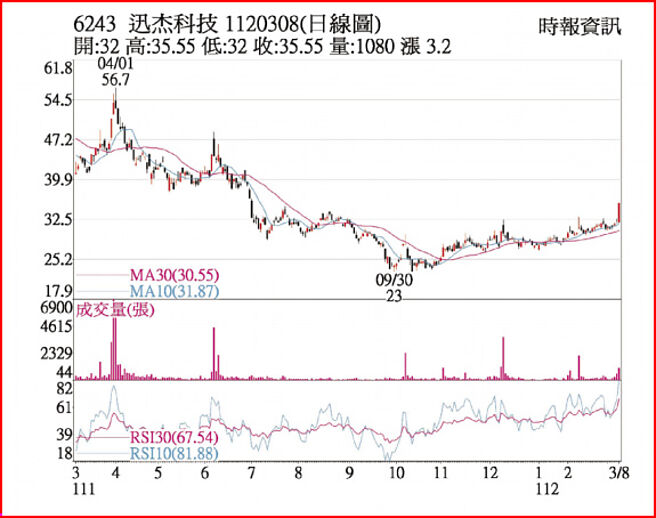The width and height of the screenshot is (656, 518).
Task: Click the volume axis value '44'
Action: coord(64,372)
